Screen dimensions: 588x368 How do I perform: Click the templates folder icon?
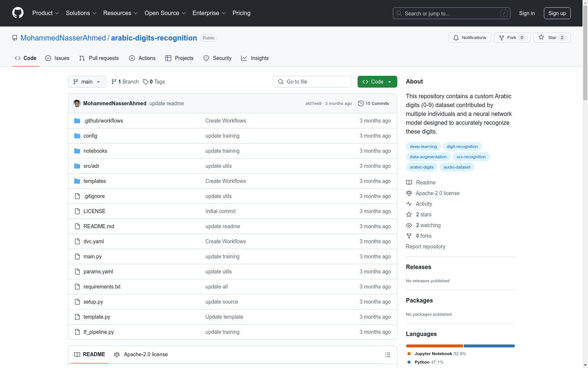pyautogui.click(x=77, y=181)
